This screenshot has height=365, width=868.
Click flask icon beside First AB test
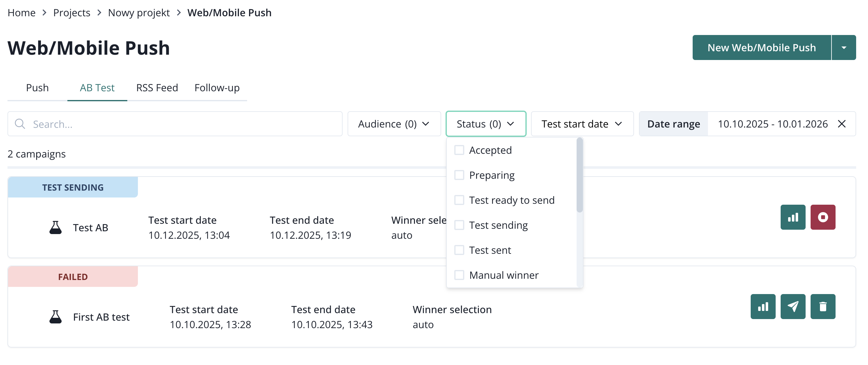(56, 317)
